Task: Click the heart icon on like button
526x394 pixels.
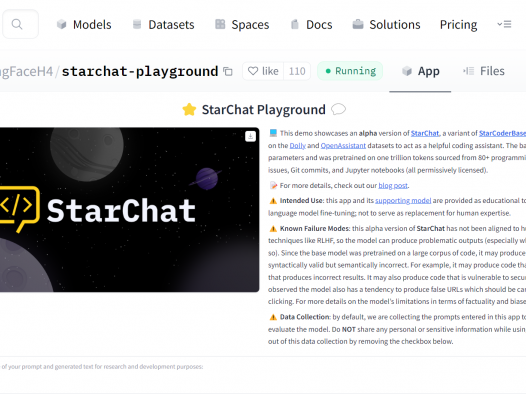Action: pos(253,71)
